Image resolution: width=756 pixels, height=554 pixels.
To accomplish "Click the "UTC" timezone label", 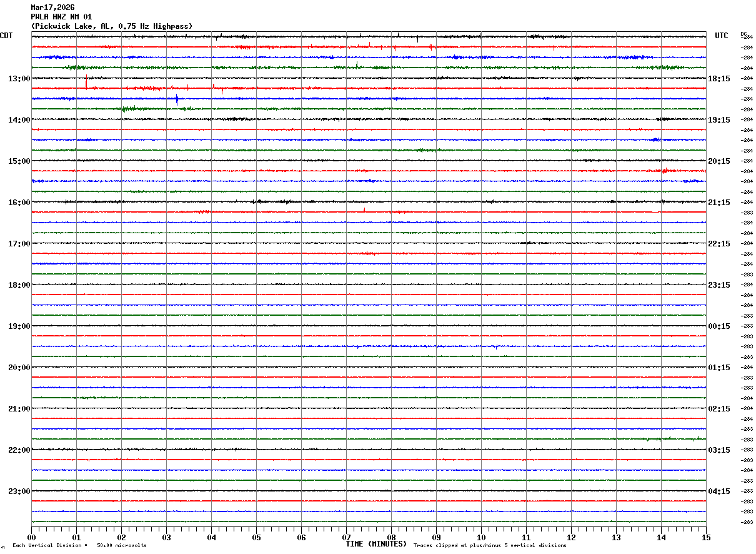I will 722,36.
